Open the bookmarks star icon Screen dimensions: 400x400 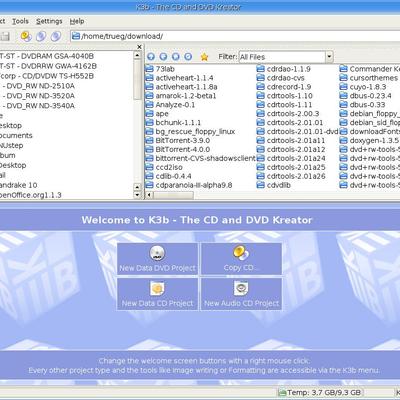(204, 57)
